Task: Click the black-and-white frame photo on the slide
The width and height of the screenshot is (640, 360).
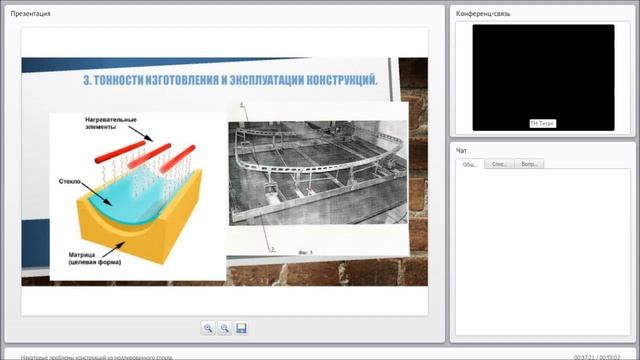Action: pos(318,173)
